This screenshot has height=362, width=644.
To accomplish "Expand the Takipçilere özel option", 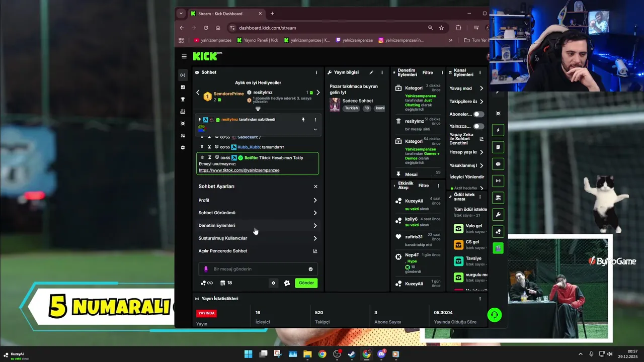I will pyautogui.click(x=467, y=102).
